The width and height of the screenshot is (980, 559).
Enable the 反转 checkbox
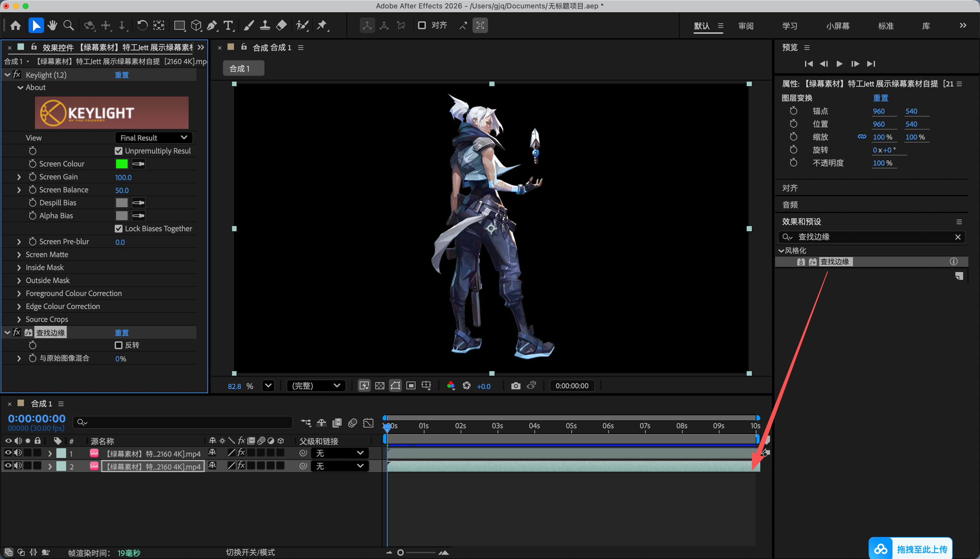pos(119,345)
